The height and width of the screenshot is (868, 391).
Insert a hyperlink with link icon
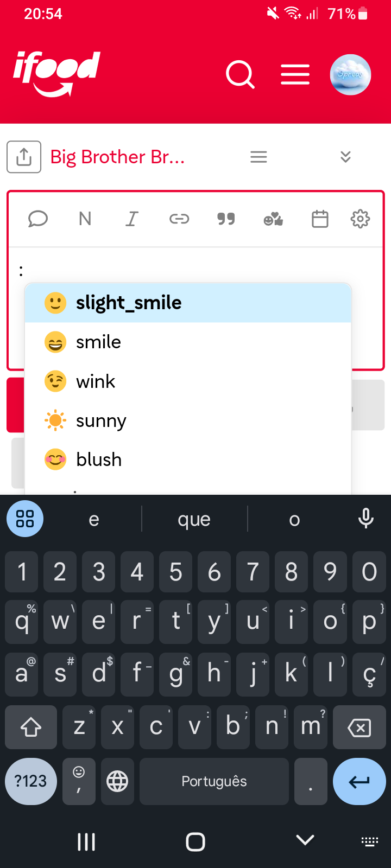179,219
